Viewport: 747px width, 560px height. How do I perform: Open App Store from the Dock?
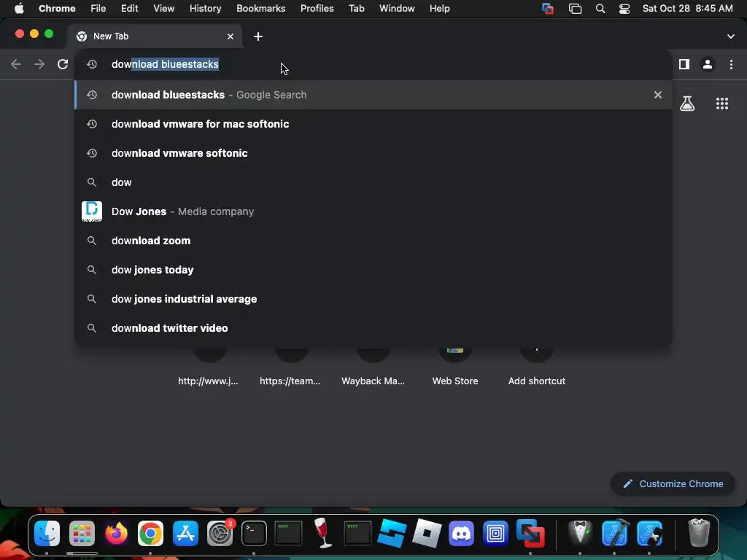[x=185, y=533]
